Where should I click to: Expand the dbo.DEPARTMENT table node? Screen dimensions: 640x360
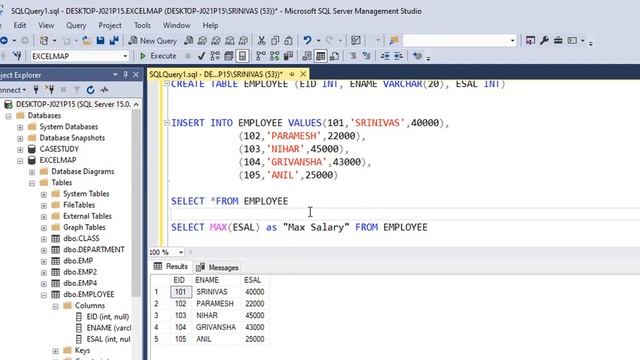click(x=44, y=250)
